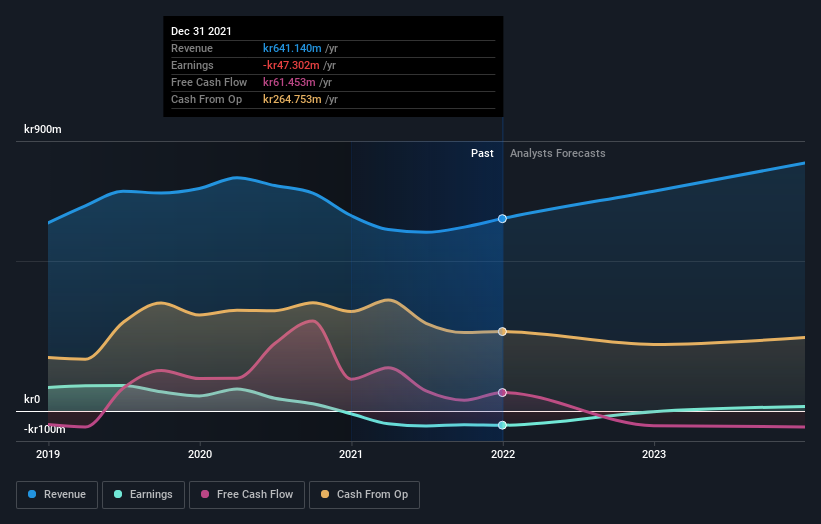Click the 2020 x-axis label
Screen dimensions: 821x524
[x=199, y=454]
